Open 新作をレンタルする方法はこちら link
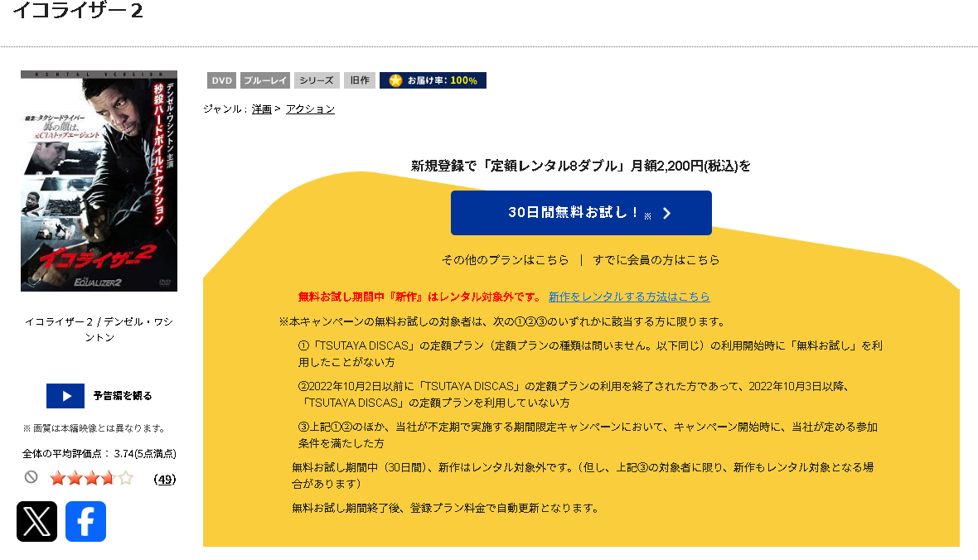The image size is (978, 560). pyautogui.click(x=629, y=297)
